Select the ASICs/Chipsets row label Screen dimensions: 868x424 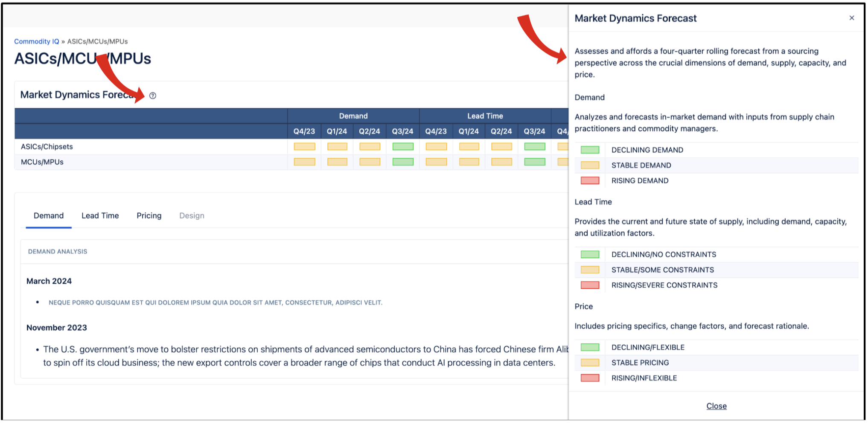point(47,147)
